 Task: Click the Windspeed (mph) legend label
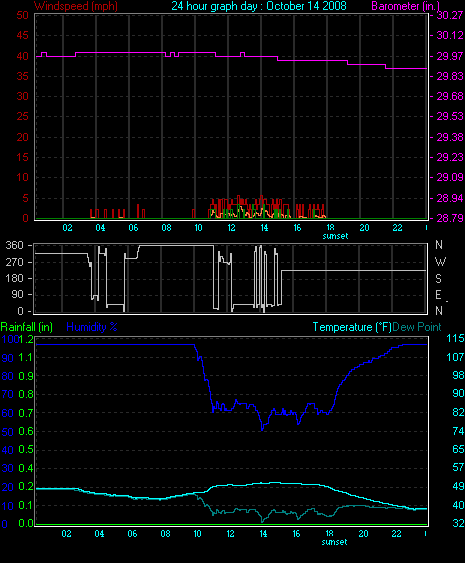(76, 6)
